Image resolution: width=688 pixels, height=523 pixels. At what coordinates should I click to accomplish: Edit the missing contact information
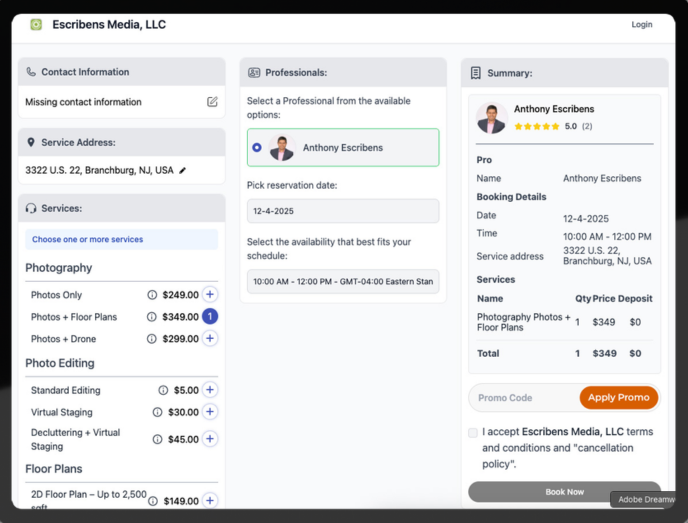point(212,102)
